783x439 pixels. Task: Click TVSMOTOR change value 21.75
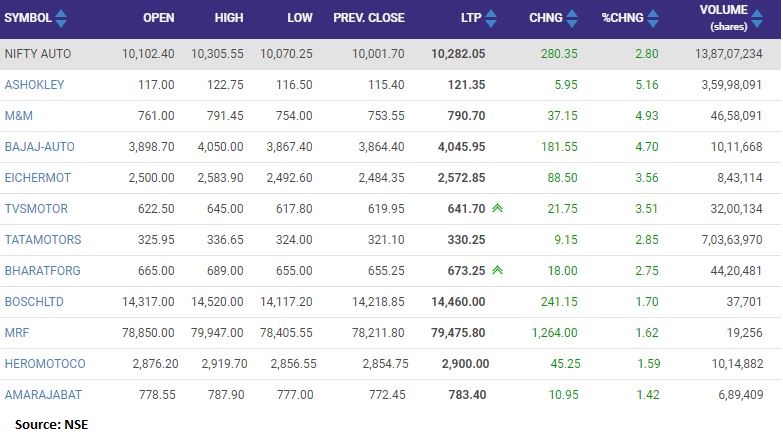click(562, 209)
